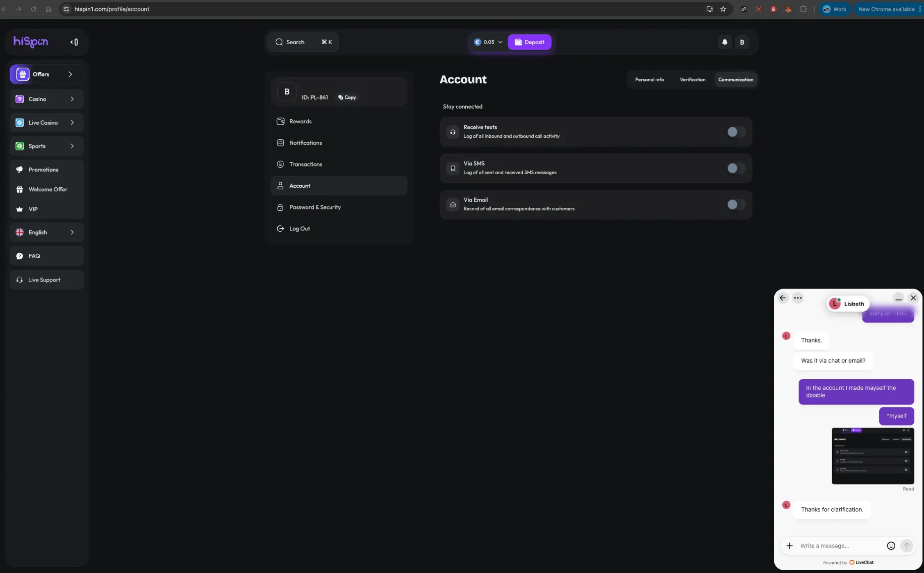This screenshot has width=924, height=573.
Task: Click the 'Was it via chat or email?' message
Action: click(x=833, y=361)
